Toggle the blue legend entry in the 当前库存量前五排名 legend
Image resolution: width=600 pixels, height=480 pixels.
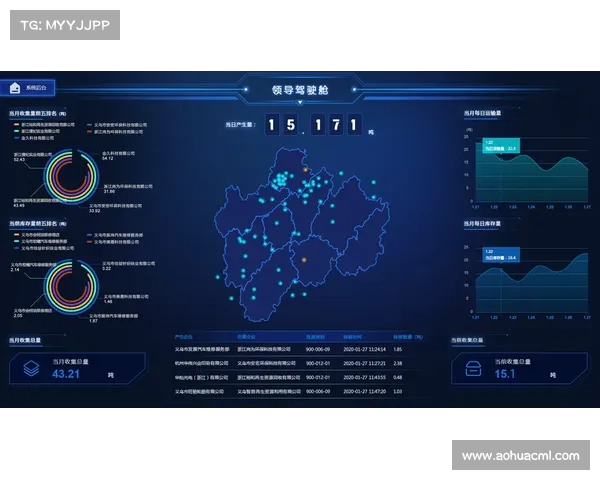point(44,248)
